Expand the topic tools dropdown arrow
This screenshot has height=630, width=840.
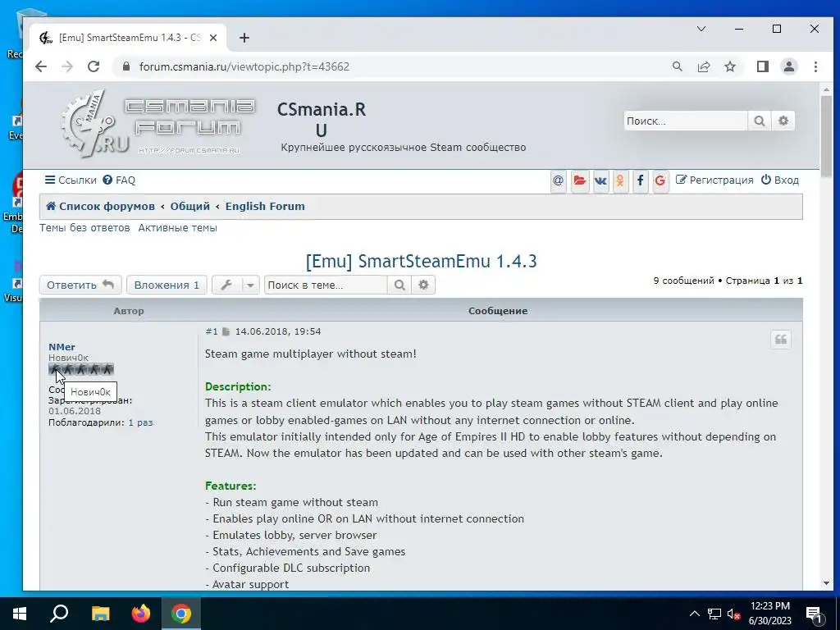pyautogui.click(x=250, y=285)
